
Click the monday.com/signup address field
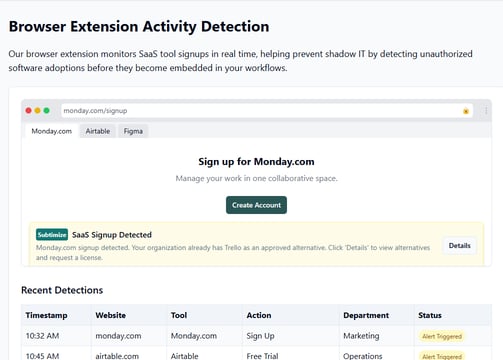[267, 111]
